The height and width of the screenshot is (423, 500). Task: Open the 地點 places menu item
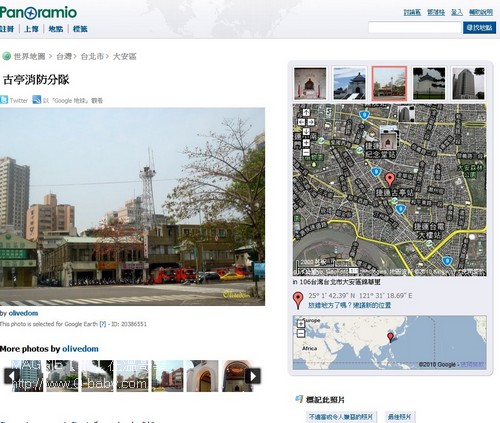[56, 29]
